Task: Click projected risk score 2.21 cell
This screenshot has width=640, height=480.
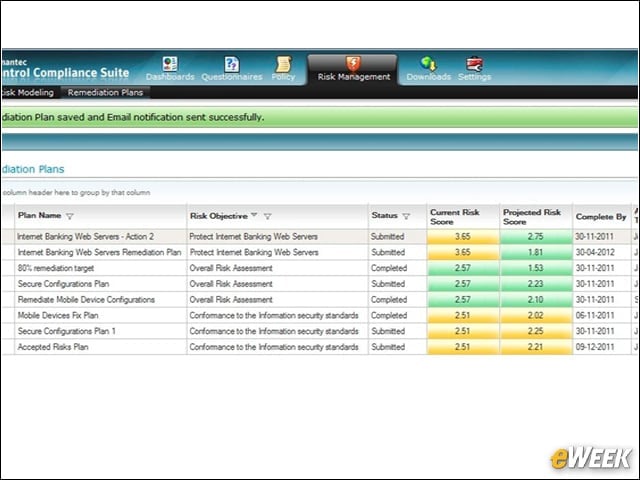Action: pyautogui.click(x=536, y=347)
